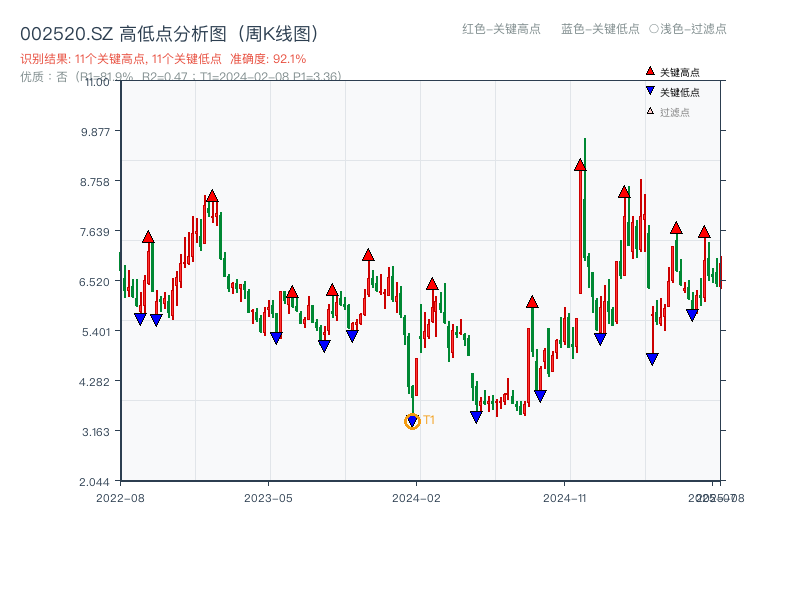Click the 8.758 y-axis label

95,182
